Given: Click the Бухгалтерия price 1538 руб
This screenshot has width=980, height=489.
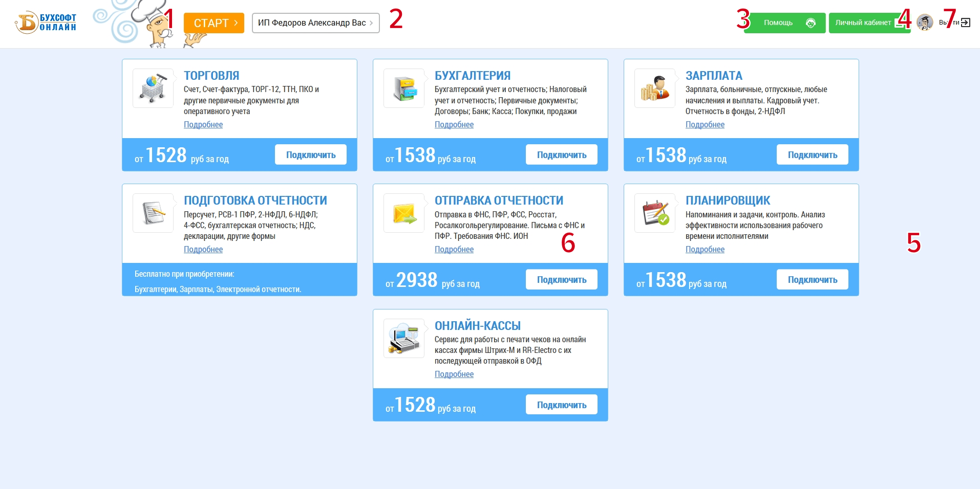Looking at the screenshot, I should 431,155.
